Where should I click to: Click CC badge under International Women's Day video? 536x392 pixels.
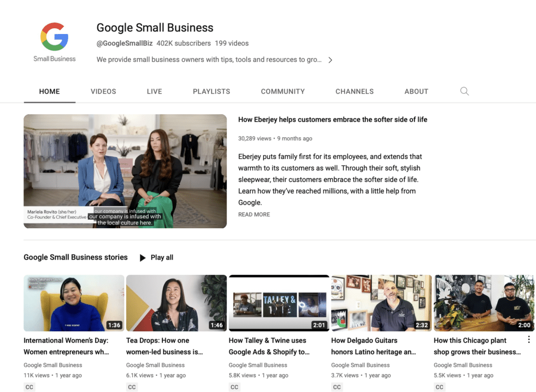pyautogui.click(x=29, y=387)
